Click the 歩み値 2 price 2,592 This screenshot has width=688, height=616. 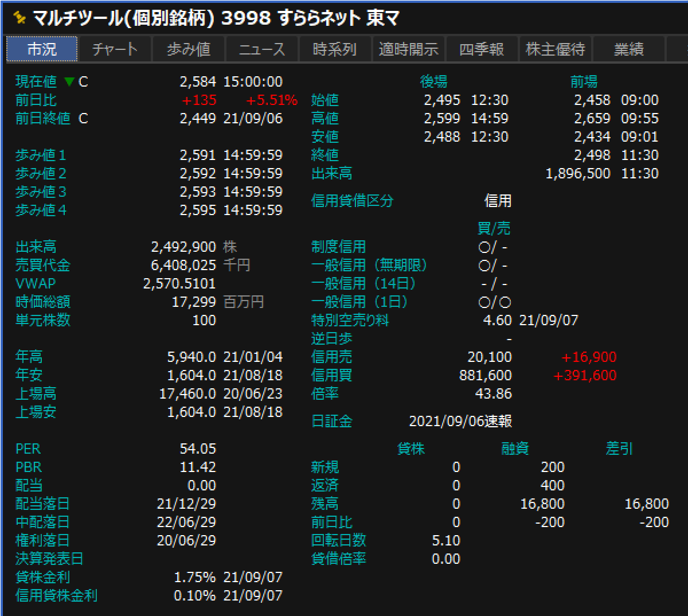click(x=198, y=174)
